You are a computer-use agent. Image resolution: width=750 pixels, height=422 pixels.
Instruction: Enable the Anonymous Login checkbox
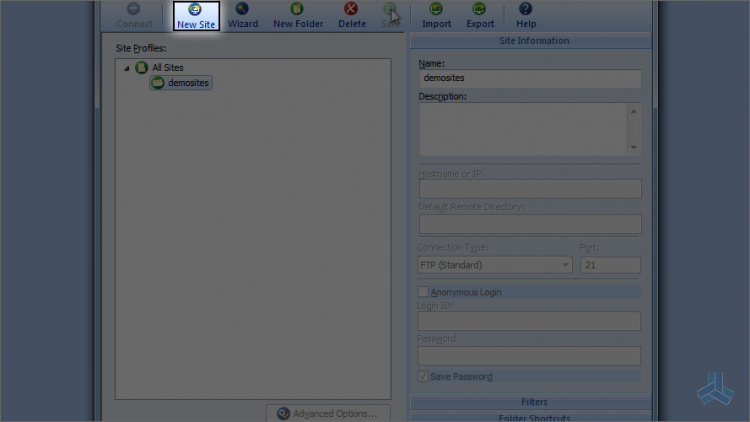click(423, 291)
